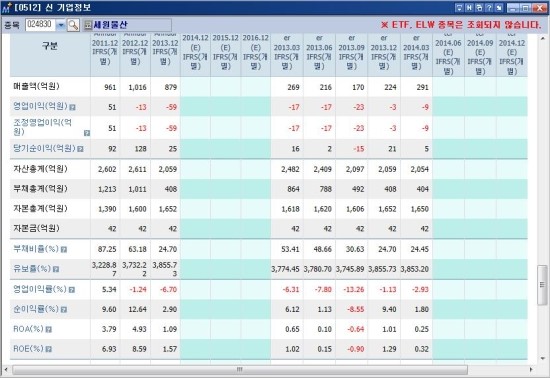Click the title bar dropdown menu icon
The image size is (550, 378).
459,7
